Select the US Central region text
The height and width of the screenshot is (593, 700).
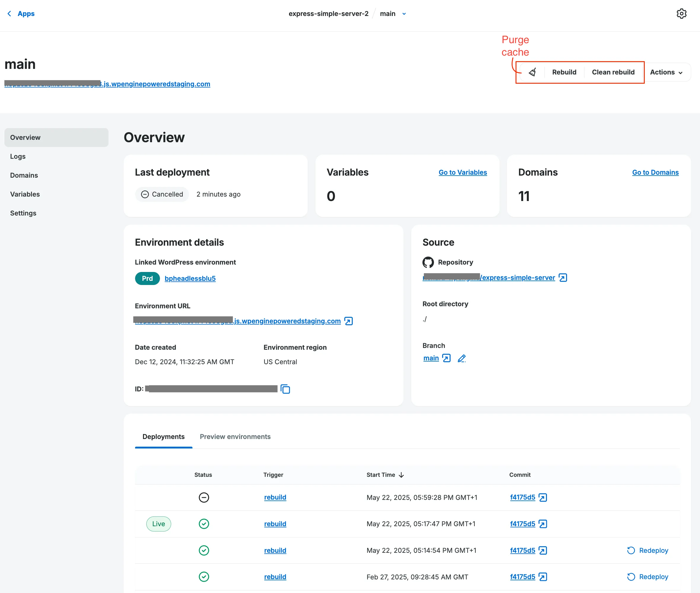281,362
